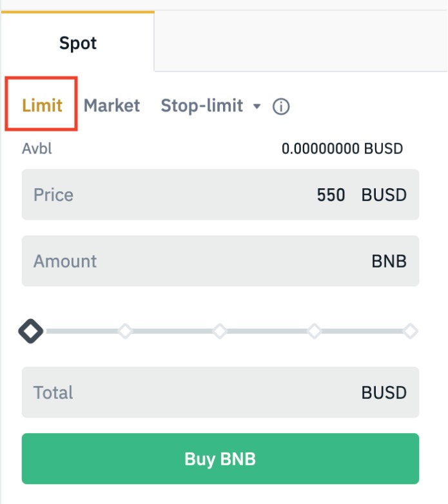The height and width of the screenshot is (504, 448).
Task: Choose the Stop-limit order type
Action: pos(202,106)
